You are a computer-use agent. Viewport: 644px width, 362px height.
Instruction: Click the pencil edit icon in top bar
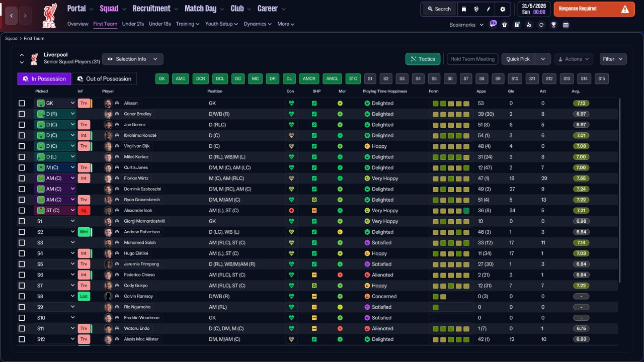488,9
